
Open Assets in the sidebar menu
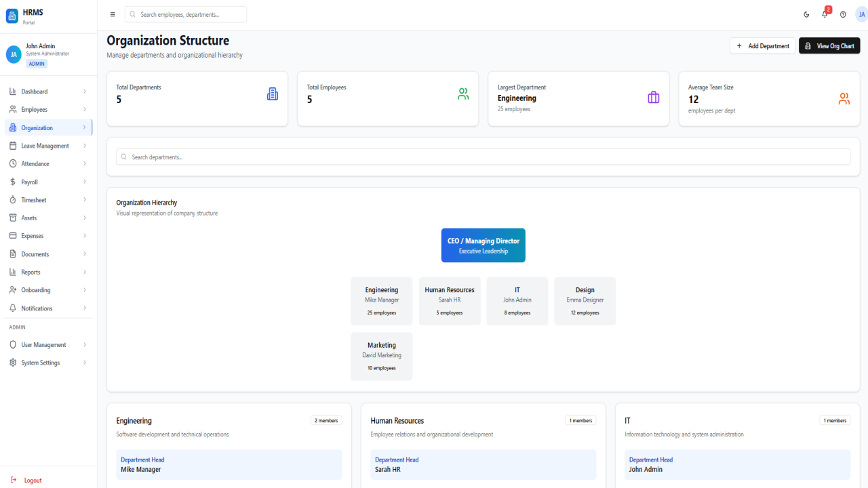pos(48,218)
